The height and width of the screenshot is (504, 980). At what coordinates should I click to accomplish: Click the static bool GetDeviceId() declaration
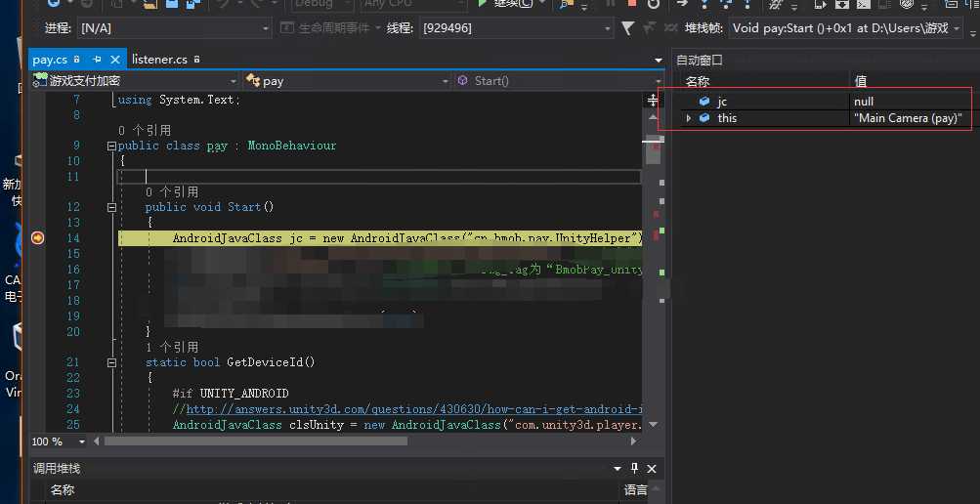point(230,362)
